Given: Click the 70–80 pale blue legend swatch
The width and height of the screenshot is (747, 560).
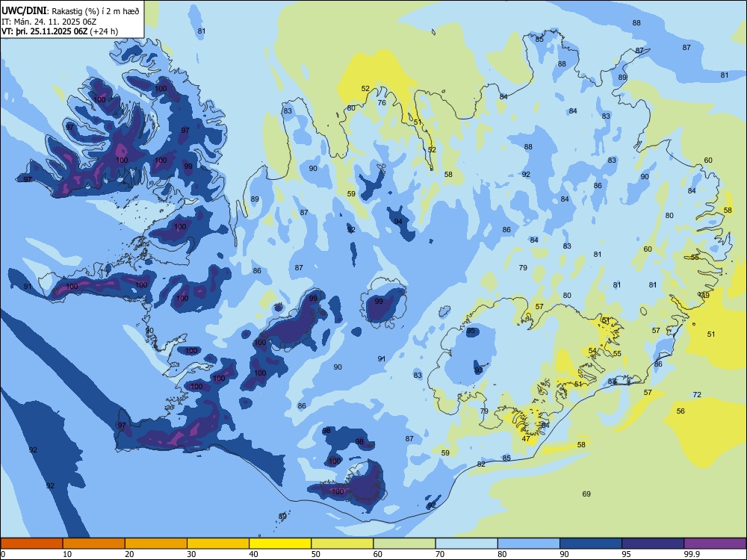Looking at the screenshot, I should [x=466, y=544].
